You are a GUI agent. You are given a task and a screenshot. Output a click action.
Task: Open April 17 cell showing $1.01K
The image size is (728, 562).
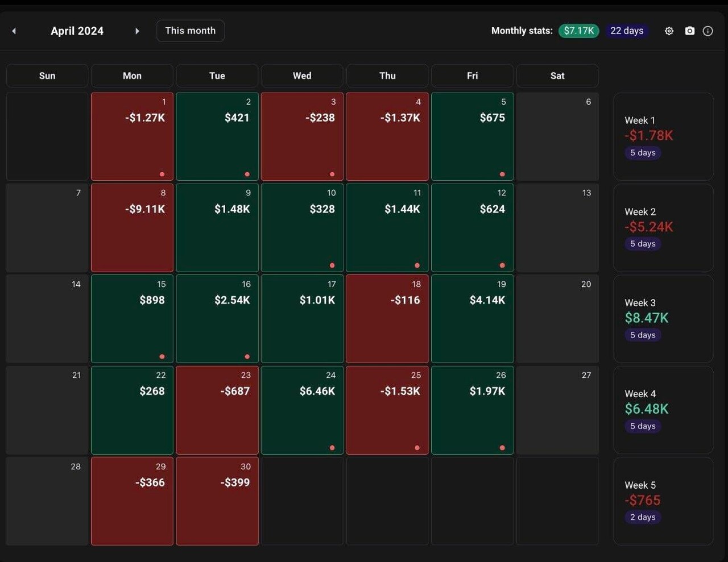click(x=302, y=319)
